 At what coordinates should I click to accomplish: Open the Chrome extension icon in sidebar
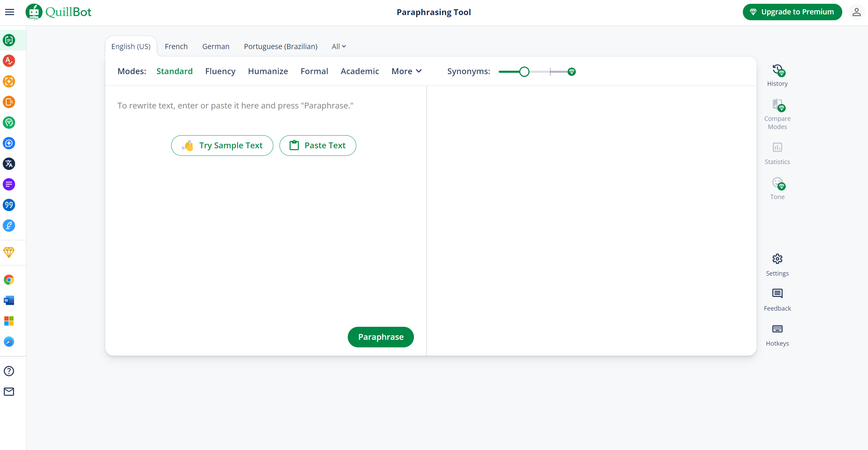click(9, 280)
